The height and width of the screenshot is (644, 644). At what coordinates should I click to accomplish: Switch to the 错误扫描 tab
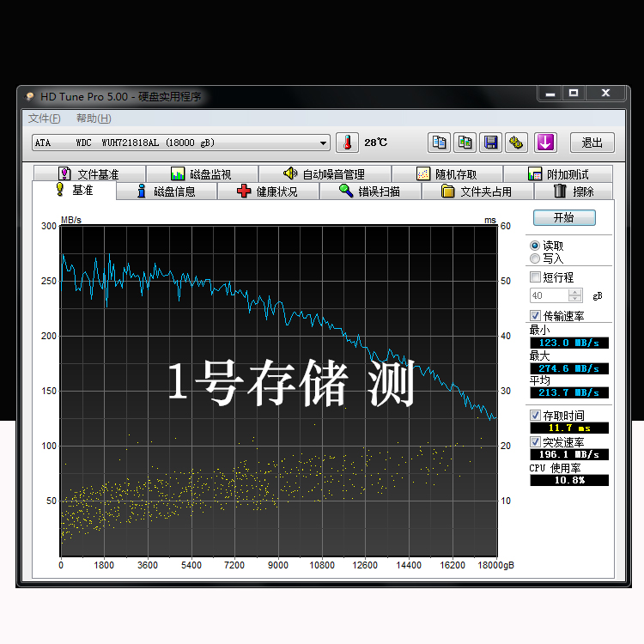coord(370,191)
